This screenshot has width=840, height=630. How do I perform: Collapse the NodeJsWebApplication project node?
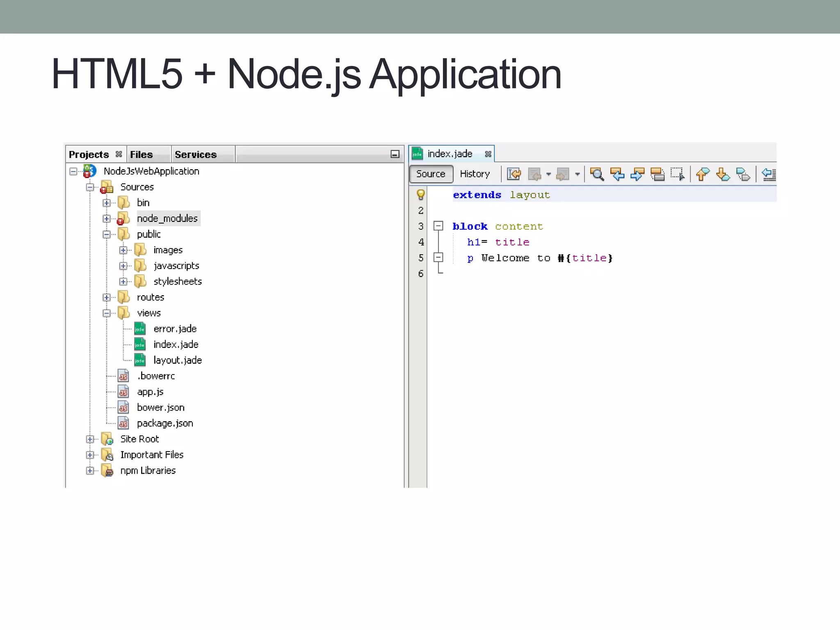(73, 171)
